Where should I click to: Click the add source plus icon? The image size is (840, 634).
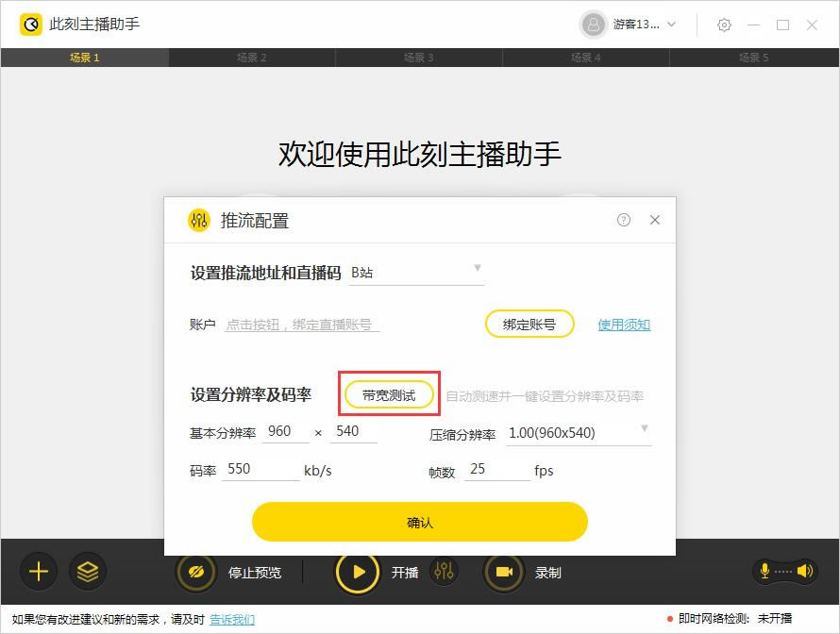pyautogui.click(x=38, y=572)
